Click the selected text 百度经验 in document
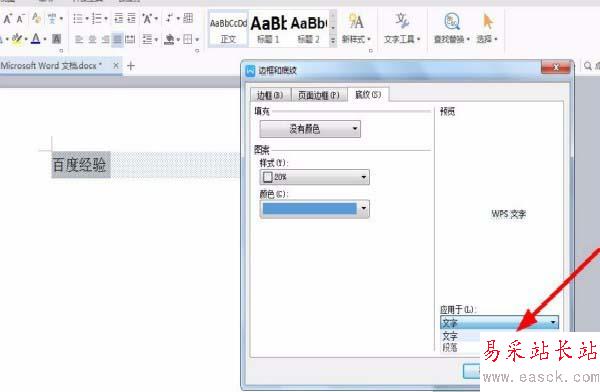 [x=80, y=165]
